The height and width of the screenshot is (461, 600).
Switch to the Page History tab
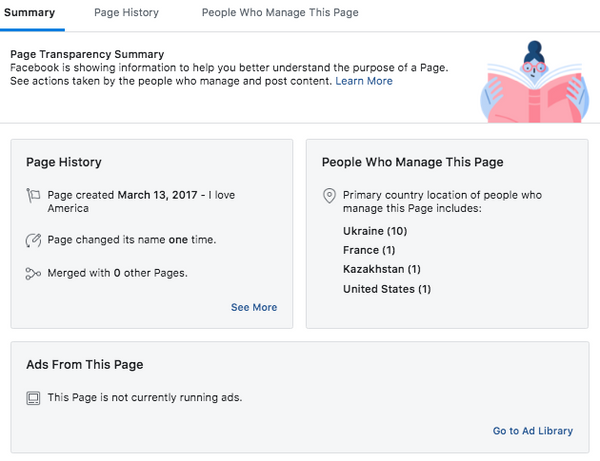[126, 13]
